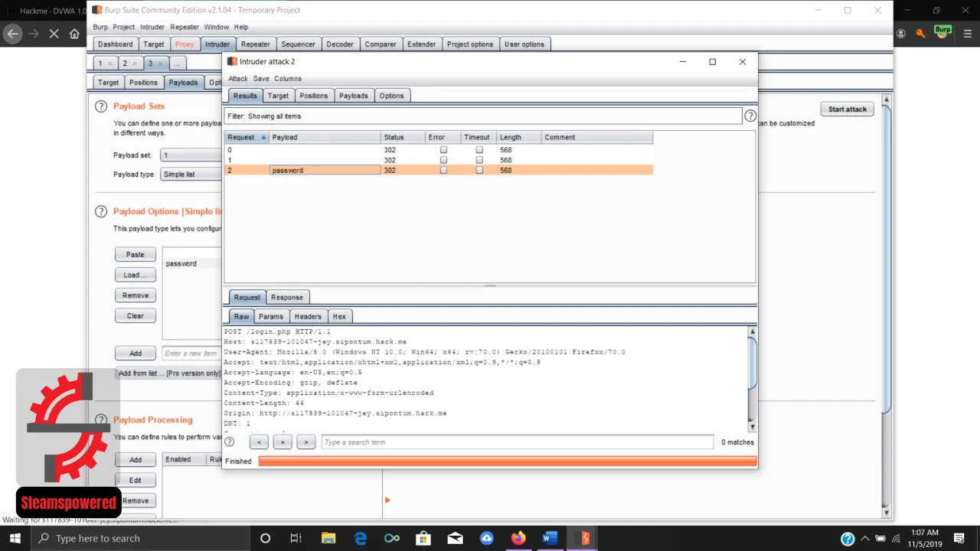Image resolution: width=980 pixels, height=551 pixels.
Task: Open Microsoft Edge from taskbar
Action: (x=360, y=538)
